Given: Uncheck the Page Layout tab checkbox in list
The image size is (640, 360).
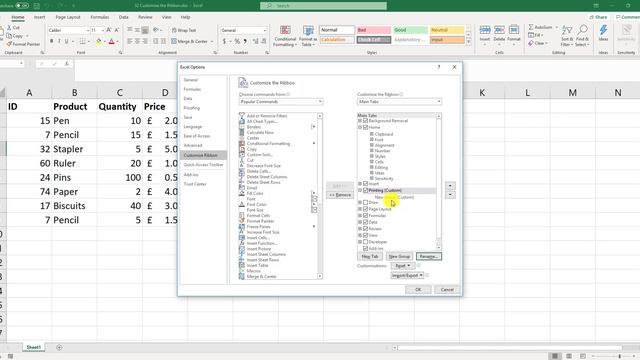Looking at the screenshot, I should [366, 209].
